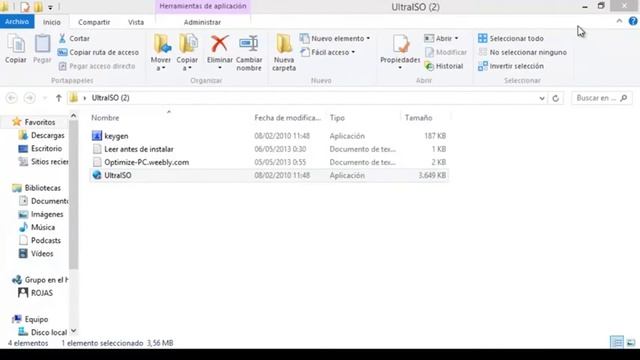
Task: Delete with the red Eliminar icon
Action: pos(219,44)
